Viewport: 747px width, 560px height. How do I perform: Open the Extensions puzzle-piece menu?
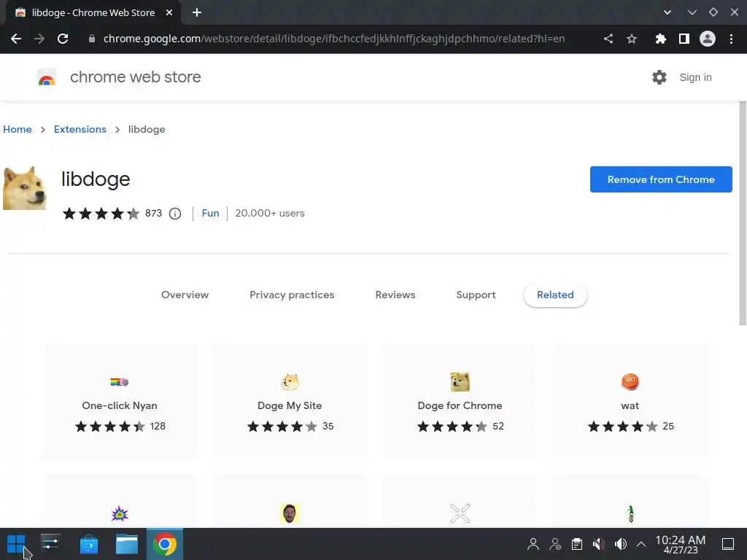(660, 39)
